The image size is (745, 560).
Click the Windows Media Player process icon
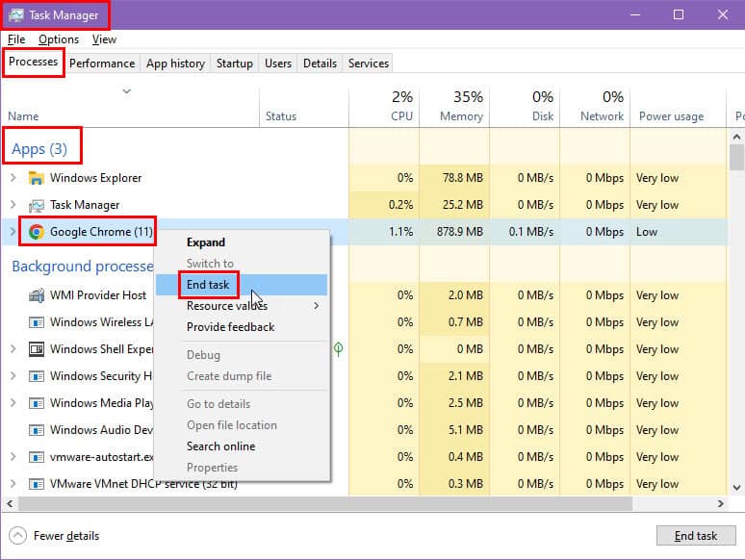pyautogui.click(x=37, y=403)
